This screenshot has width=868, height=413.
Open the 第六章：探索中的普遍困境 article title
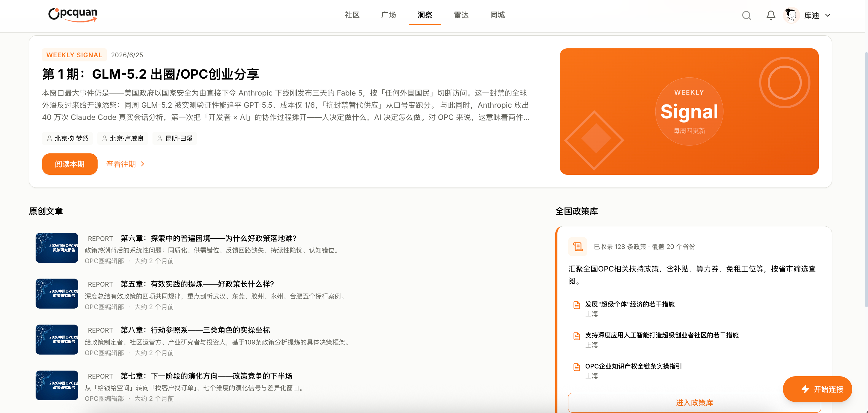[x=209, y=239]
